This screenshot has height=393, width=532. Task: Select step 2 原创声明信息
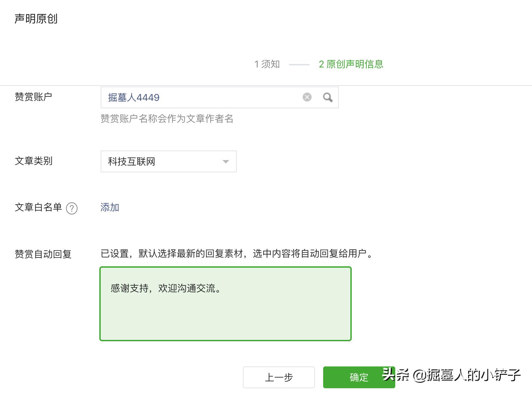pos(351,64)
